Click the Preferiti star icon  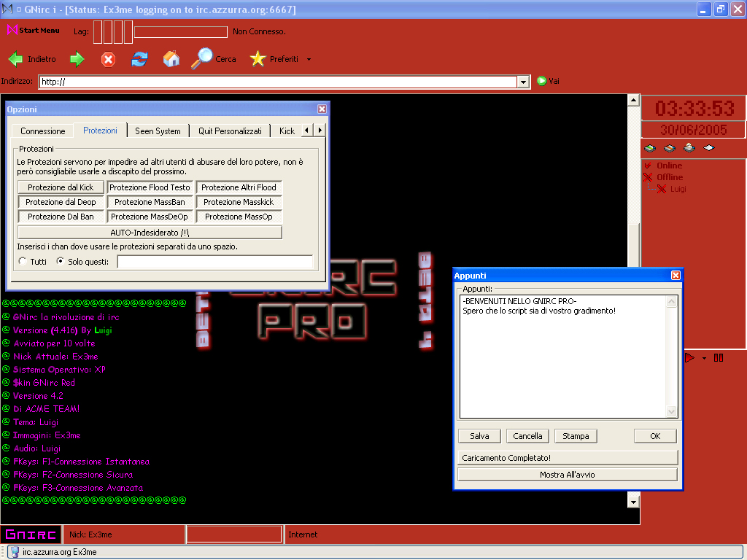coord(258,59)
